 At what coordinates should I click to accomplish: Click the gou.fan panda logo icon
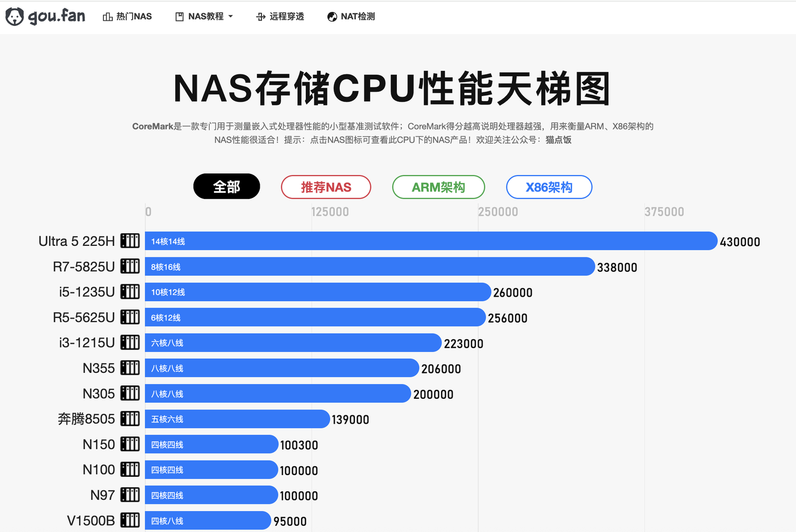coord(14,17)
